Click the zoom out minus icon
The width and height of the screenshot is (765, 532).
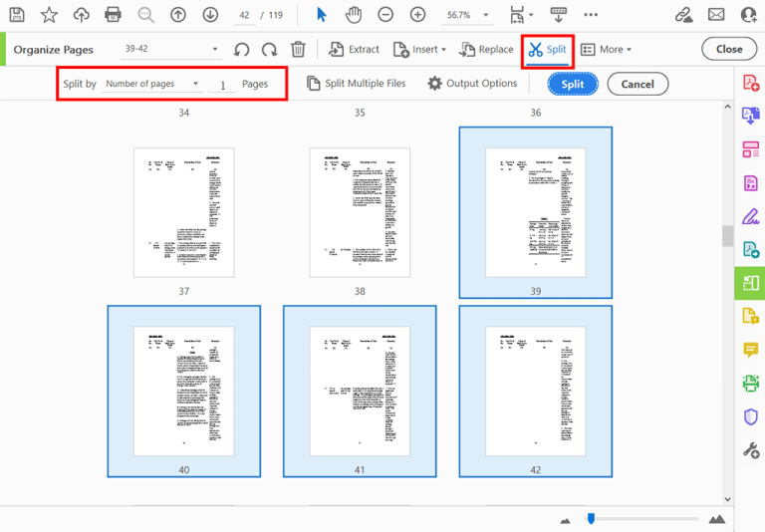(385, 15)
